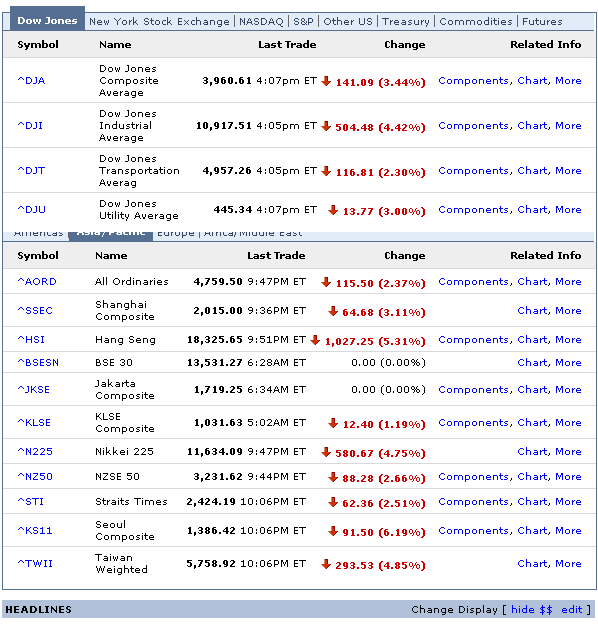The width and height of the screenshot is (598, 624).
Task: Click Last Trade value 10,917.51
Action: tap(224, 126)
